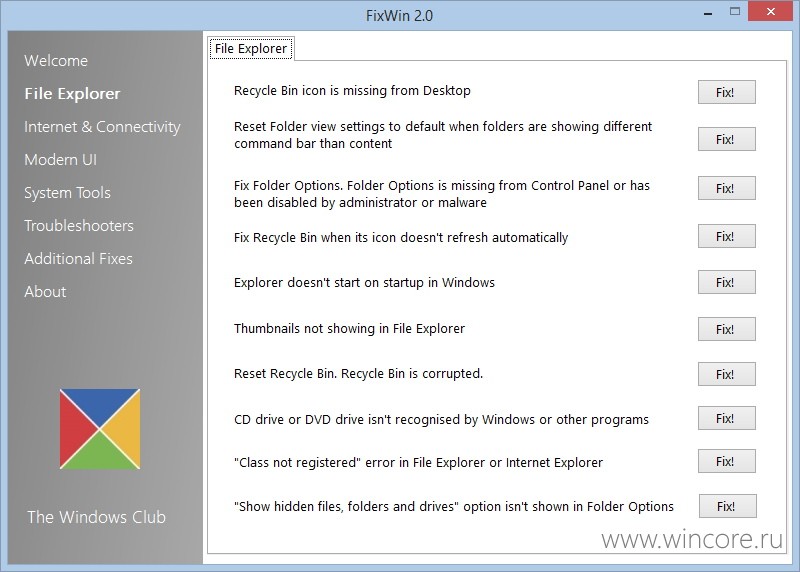Fix Recycle Bin icon not refreshing automatically
The height and width of the screenshot is (572, 800).
[727, 236]
